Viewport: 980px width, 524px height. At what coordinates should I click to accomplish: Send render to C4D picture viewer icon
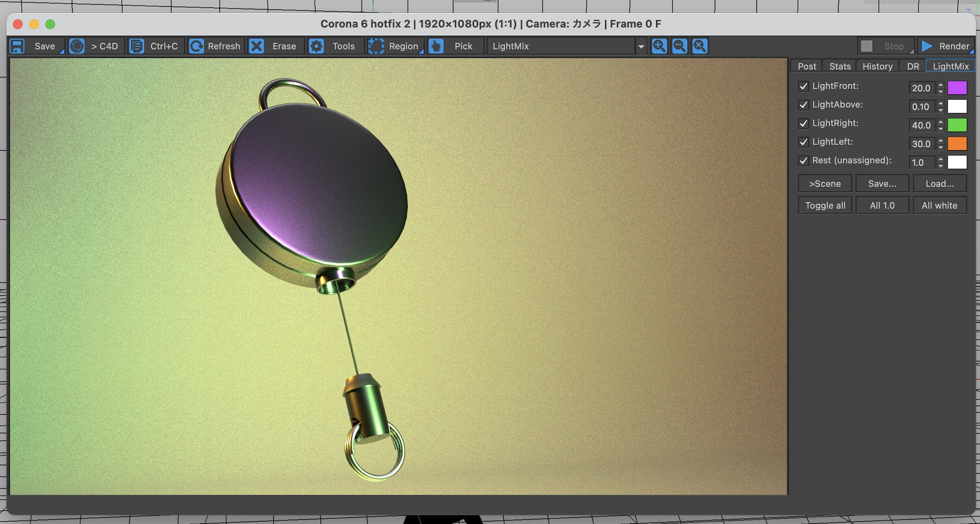(x=77, y=46)
